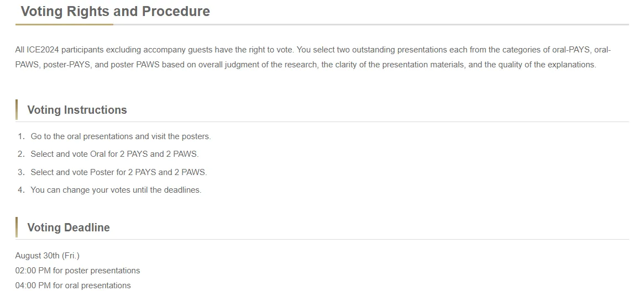Click the "August 30th (Fri.)" date text
644x291 pixels.
(48, 256)
